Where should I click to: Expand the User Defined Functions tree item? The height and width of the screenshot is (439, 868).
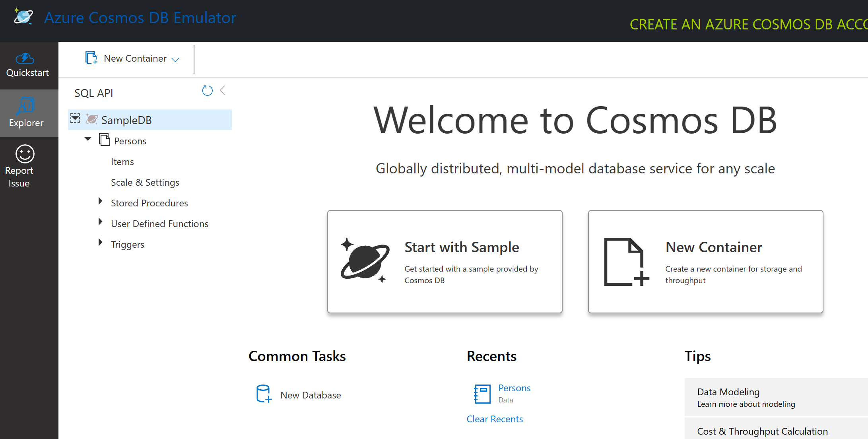click(100, 223)
